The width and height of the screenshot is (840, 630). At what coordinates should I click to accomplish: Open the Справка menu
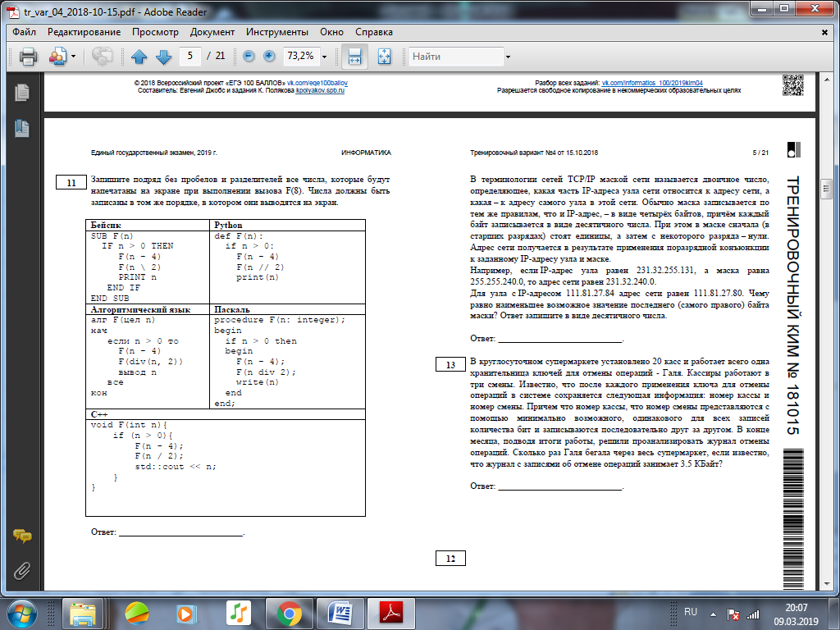coord(374,32)
